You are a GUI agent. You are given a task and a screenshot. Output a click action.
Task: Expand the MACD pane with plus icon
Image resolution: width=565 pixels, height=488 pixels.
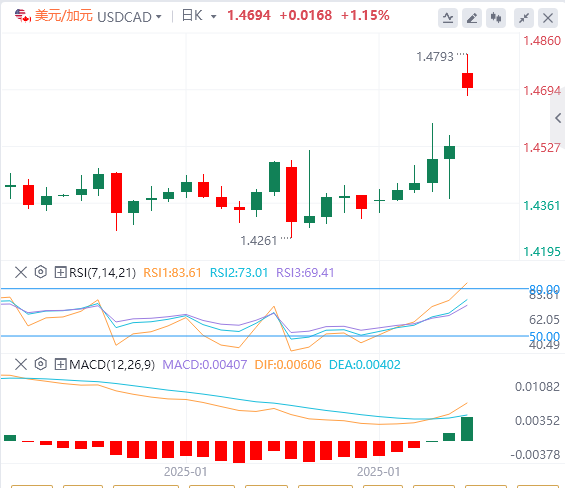pos(60,364)
